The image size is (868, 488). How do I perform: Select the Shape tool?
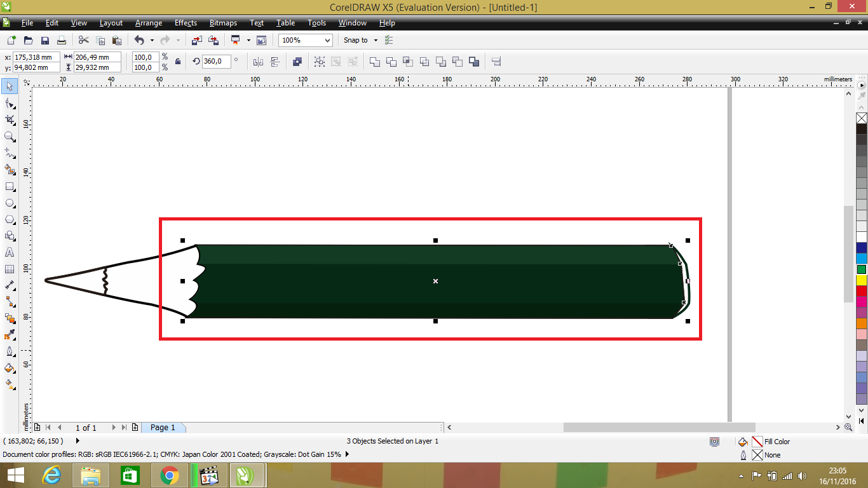(10, 103)
